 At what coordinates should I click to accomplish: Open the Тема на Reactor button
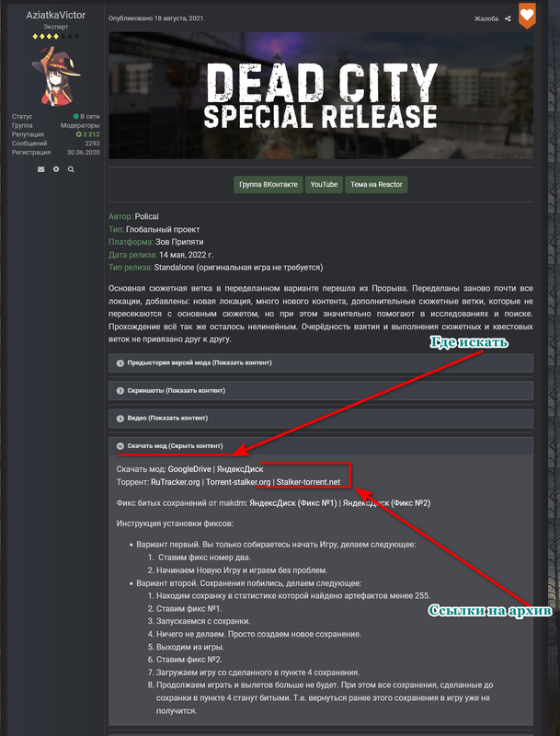coord(376,185)
